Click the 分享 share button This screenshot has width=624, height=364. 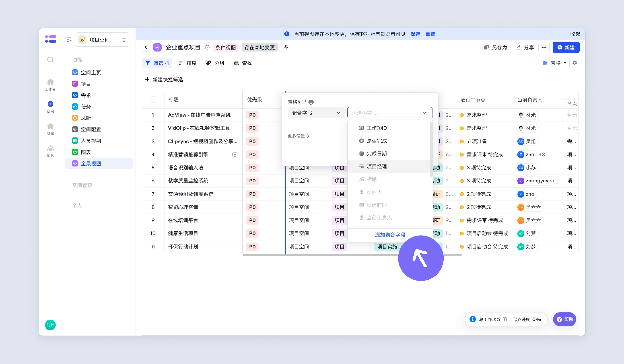pyautogui.click(x=525, y=47)
